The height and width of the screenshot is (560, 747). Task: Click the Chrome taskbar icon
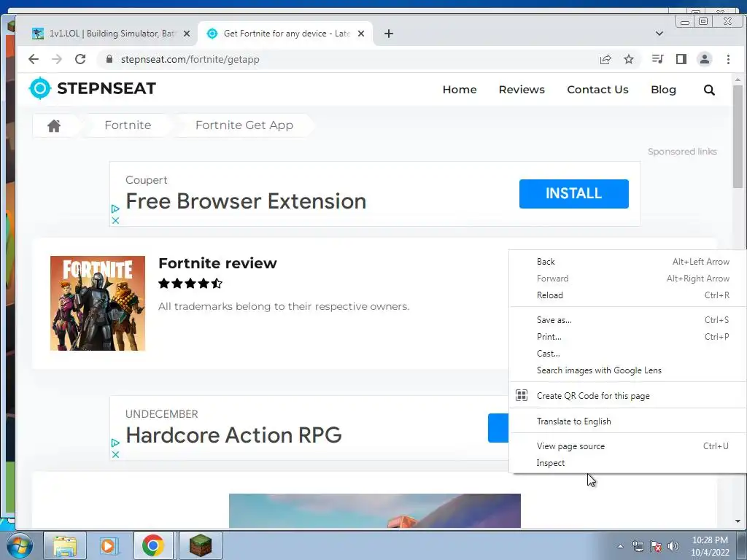153,545
